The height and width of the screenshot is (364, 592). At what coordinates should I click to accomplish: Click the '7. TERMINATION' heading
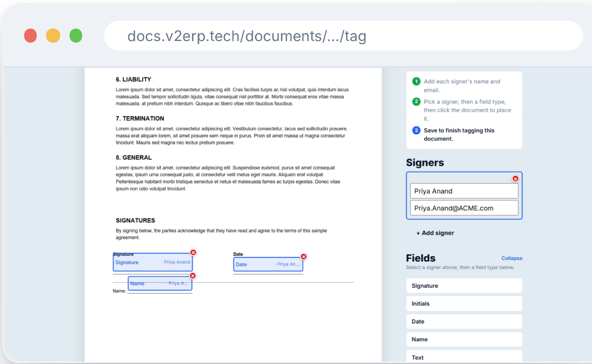tap(140, 118)
